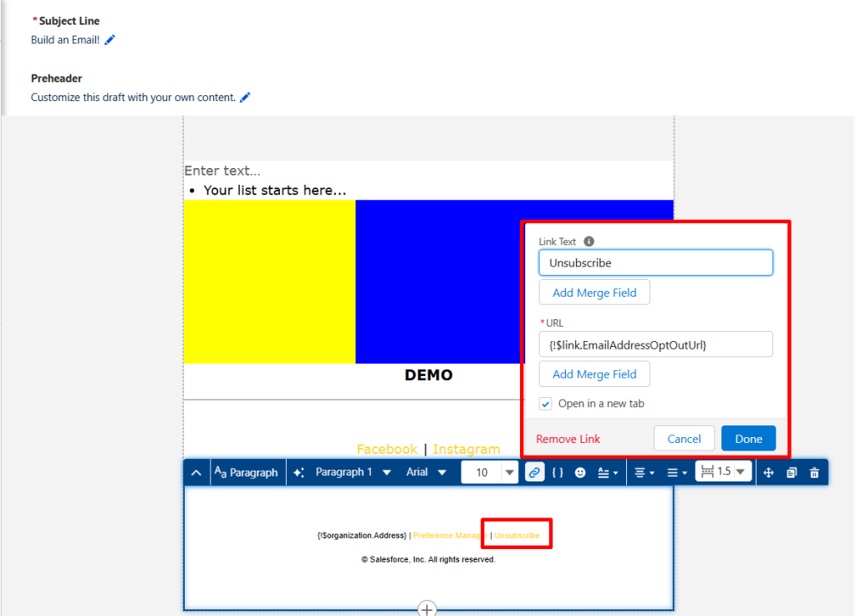Click the duplicate component icon
856x616 pixels.
pos(791,471)
